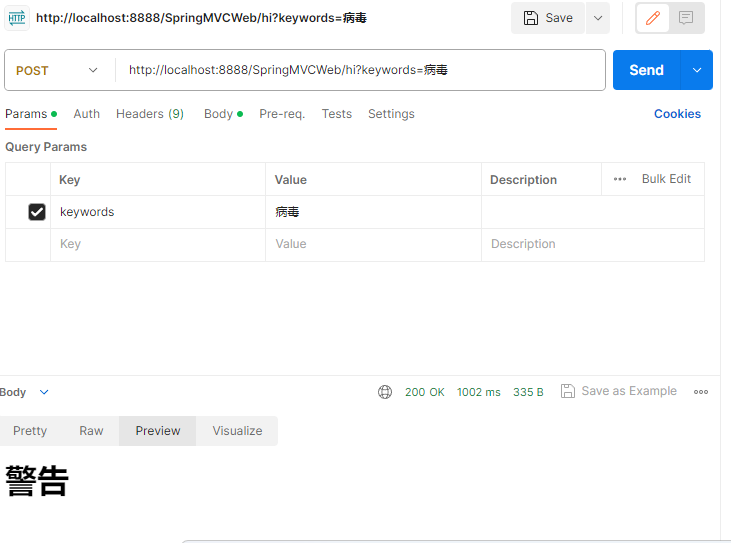Viewport: 731px width, 543px height.
Task: Switch to the Params tab
Action: [31, 114]
